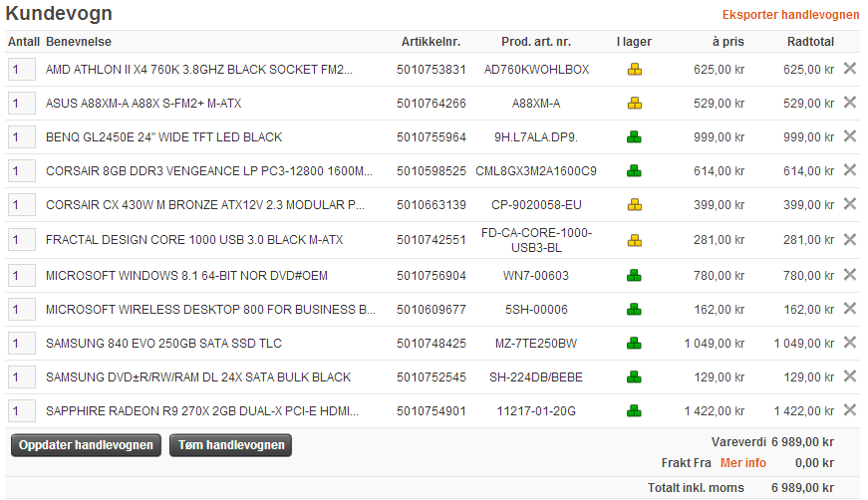Screen dimensions: 868x500
Task: Delete Microsoft Windows 8.1 64-bit row
Action: point(850,274)
